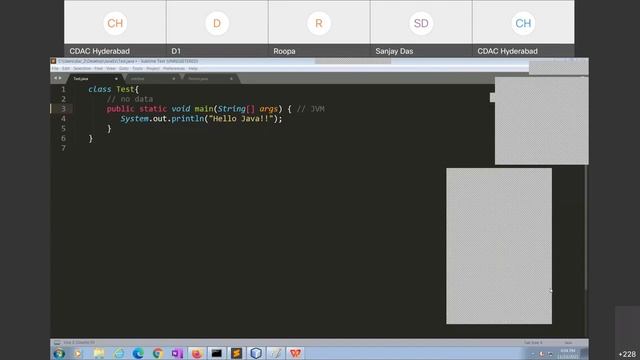Open the Selection menu
This screenshot has width=640, height=360.
click(82, 69)
